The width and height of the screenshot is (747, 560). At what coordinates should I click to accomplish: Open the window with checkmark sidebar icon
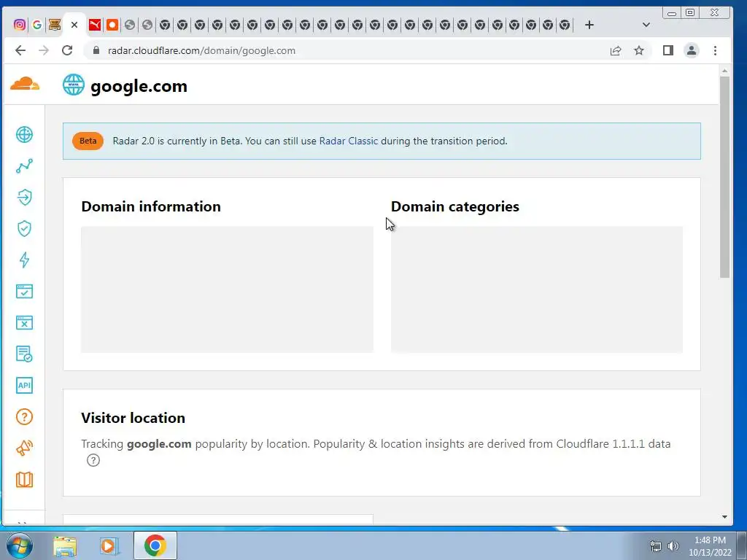click(24, 292)
